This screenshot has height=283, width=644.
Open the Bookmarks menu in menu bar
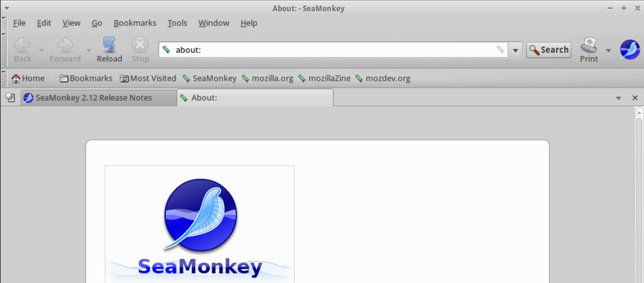click(x=135, y=23)
